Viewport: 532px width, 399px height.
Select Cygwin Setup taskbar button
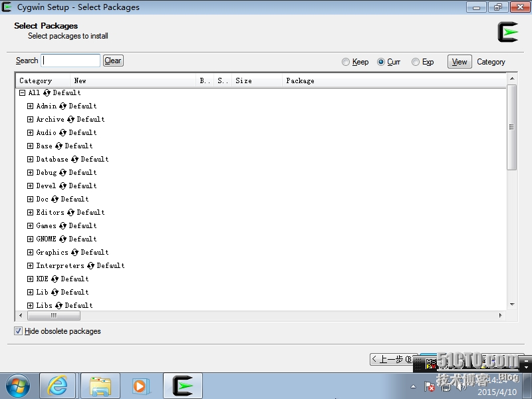pyautogui.click(x=183, y=386)
